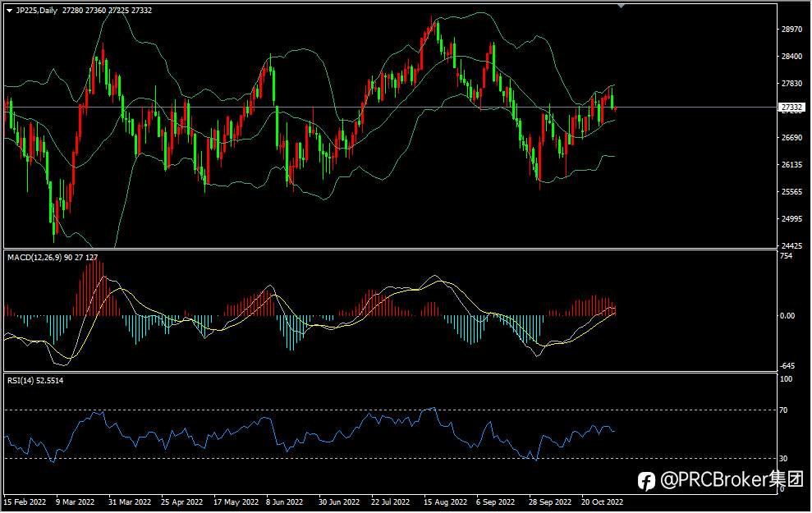Select the JP225,Daily chart title text
Image resolution: width=812 pixels, height=513 pixels.
[37, 11]
